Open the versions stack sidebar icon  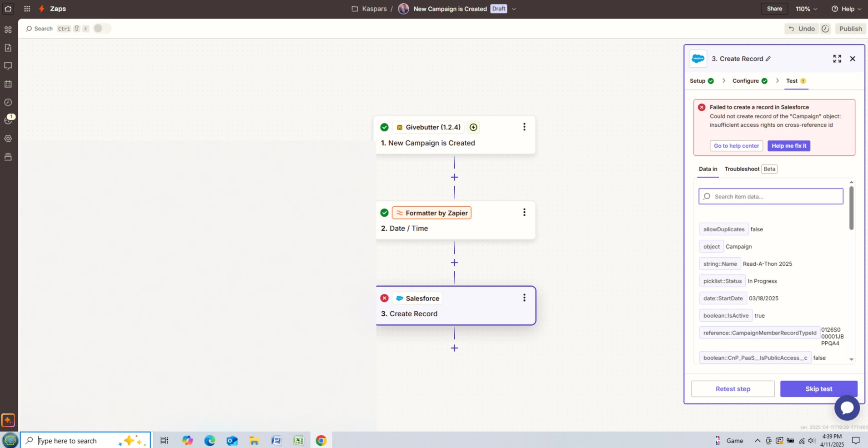pos(8,157)
